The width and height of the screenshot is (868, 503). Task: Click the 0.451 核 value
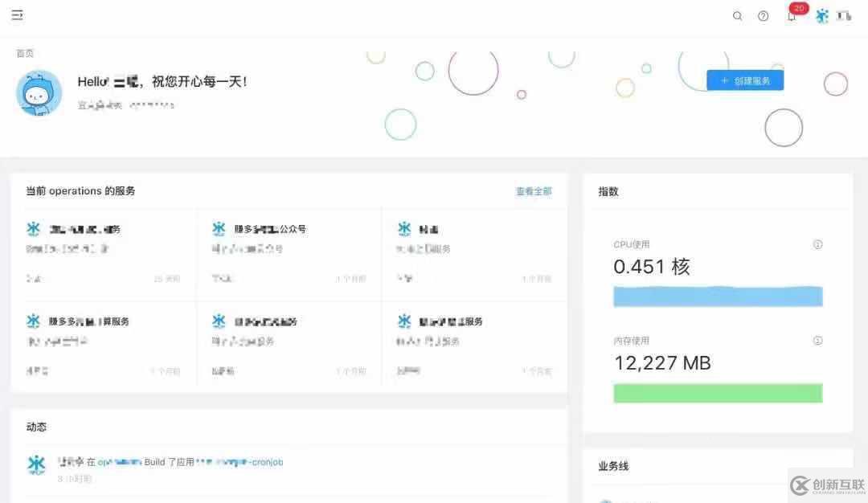652,267
